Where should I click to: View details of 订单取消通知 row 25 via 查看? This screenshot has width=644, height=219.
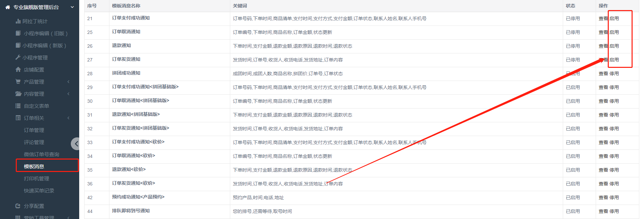click(x=603, y=32)
